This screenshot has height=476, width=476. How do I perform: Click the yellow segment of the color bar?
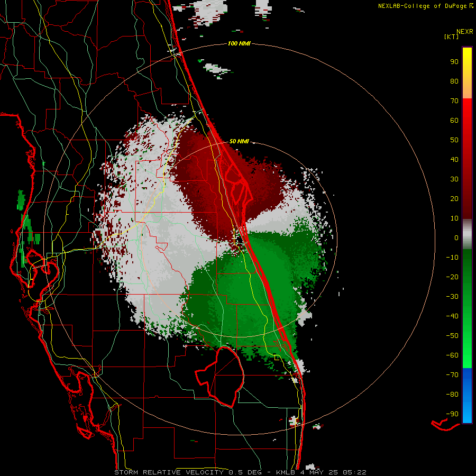click(467, 73)
